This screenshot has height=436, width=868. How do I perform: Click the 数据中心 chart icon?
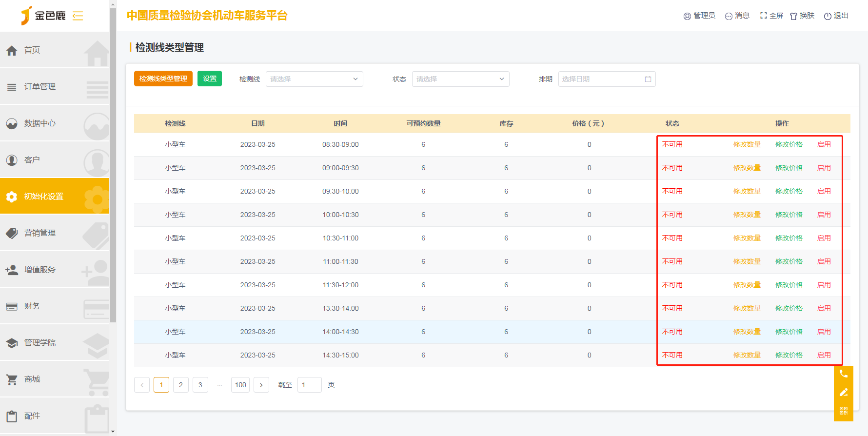(12, 123)
